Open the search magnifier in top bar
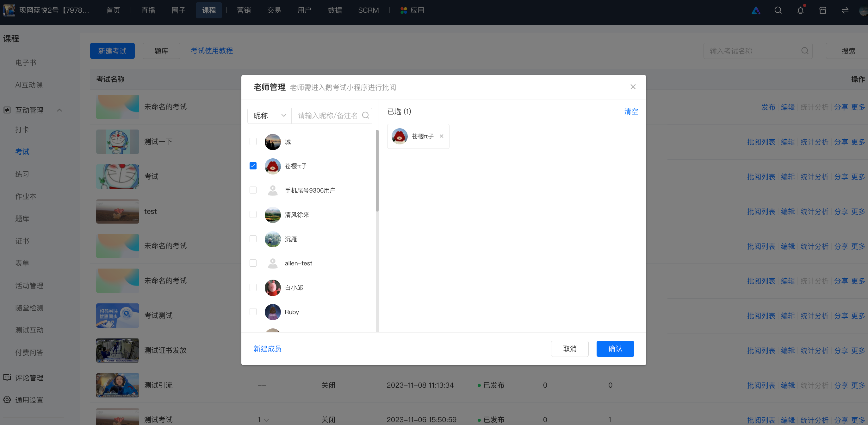 coord(778,10)
